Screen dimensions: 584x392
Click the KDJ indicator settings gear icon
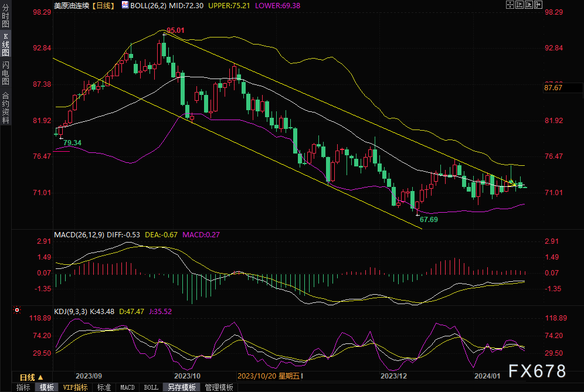17,311
